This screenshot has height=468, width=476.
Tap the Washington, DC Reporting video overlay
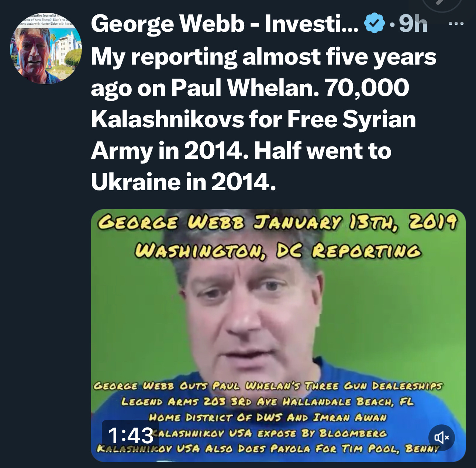[277, 251]
